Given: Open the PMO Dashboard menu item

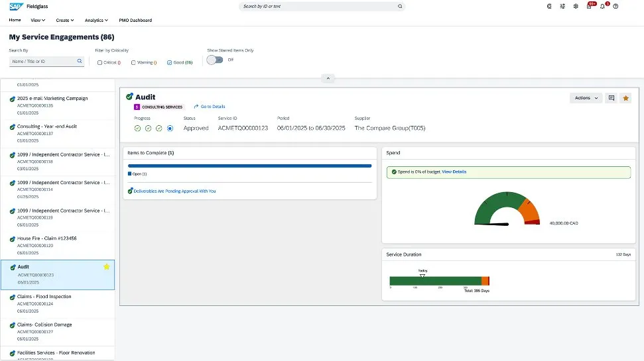Looking at the screenshot, I should [x=135, y=21].
